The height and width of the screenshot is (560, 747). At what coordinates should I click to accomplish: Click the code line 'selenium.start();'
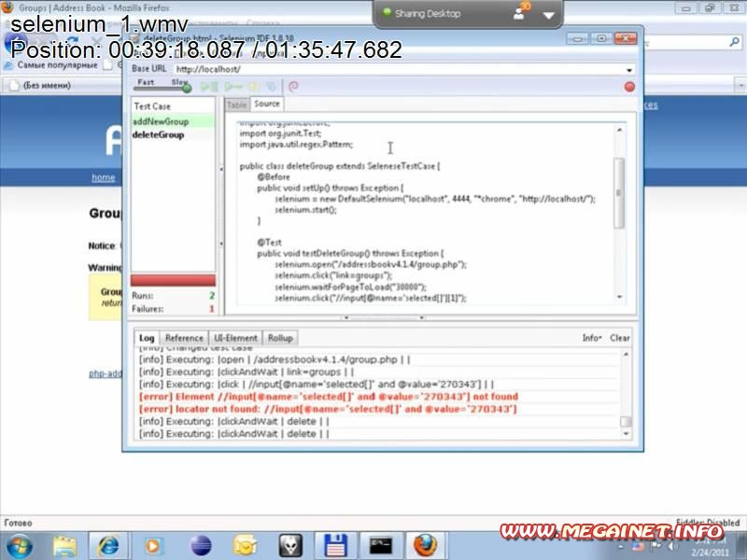click(305, 209)
